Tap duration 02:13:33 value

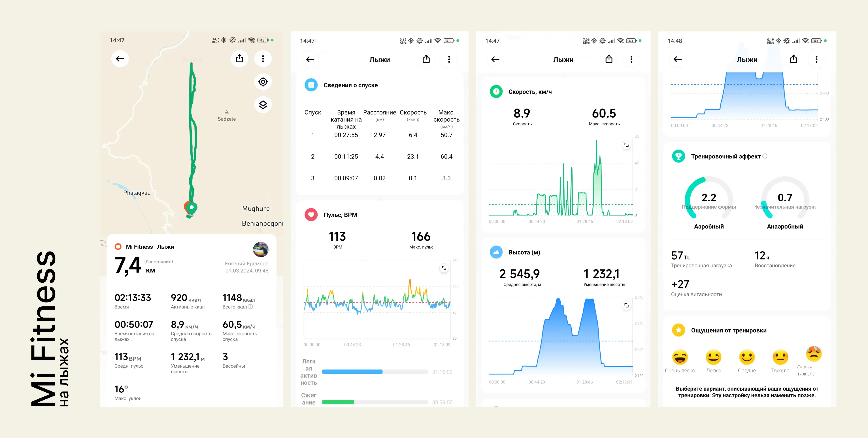133,297
